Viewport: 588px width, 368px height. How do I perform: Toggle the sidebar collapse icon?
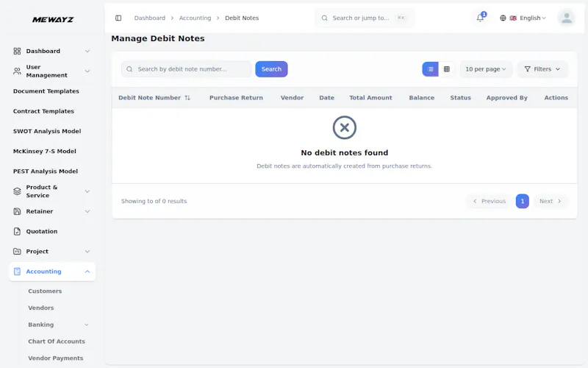coord(118,18)
